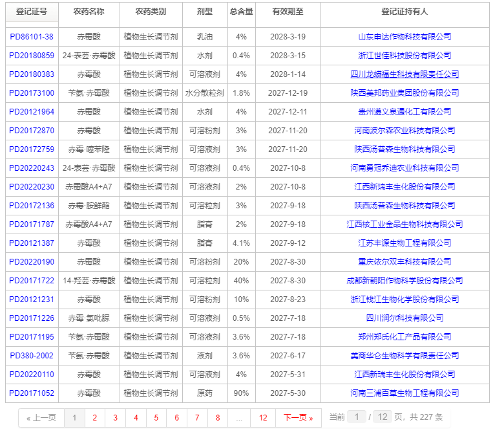
Task: Open registration number PD86101-38 link
Action: (32, 37)
